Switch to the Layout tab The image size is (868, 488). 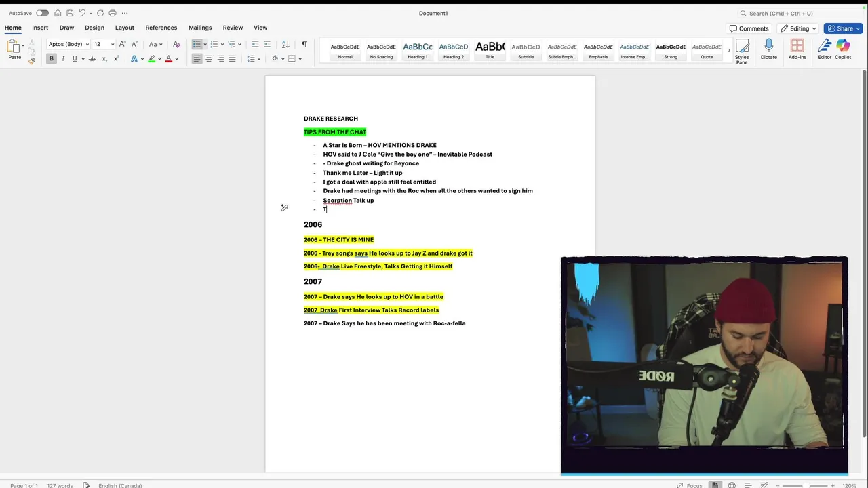pyautogui.click(x=124, y=28)
